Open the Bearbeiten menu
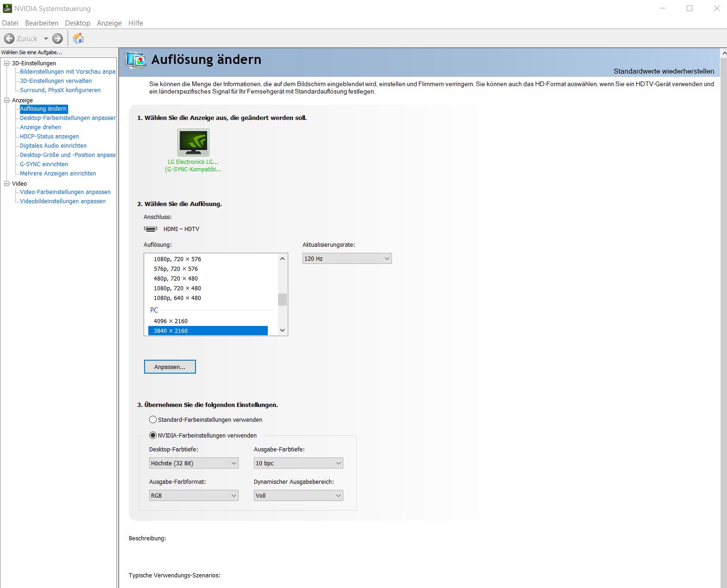727x588 pixels. point(42,23)
